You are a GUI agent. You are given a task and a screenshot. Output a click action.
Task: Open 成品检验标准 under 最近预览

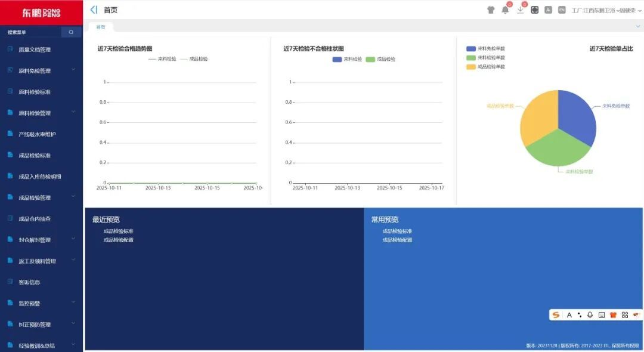coord(118,231)
